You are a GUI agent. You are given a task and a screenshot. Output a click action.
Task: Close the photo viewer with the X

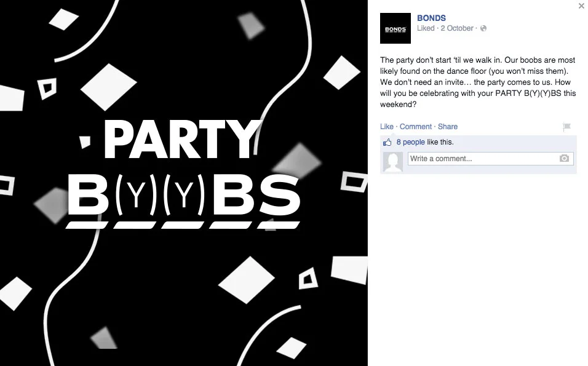click(x=581, y=6)
